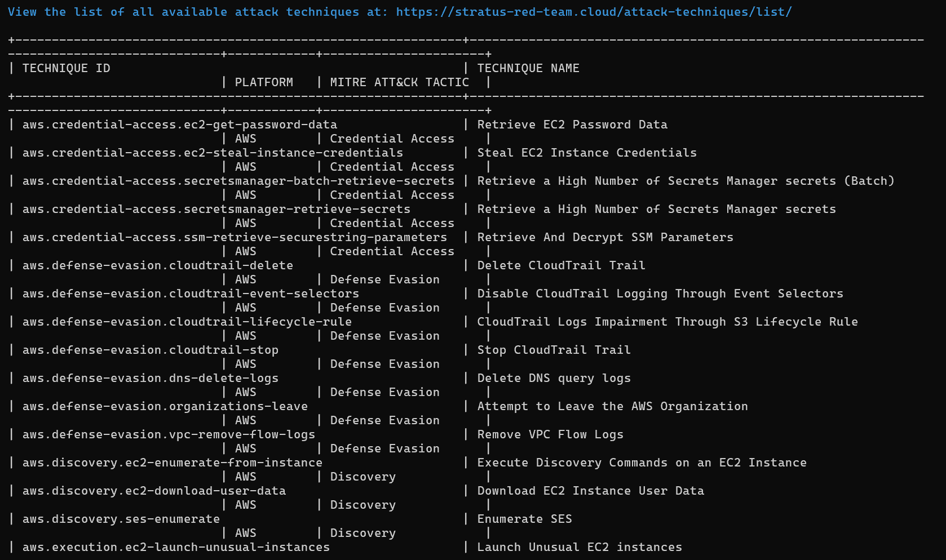
Task: Select "CloudTrail Logs Impairment Through S3 Lifecycle Rule"
Action: (667, 322)
